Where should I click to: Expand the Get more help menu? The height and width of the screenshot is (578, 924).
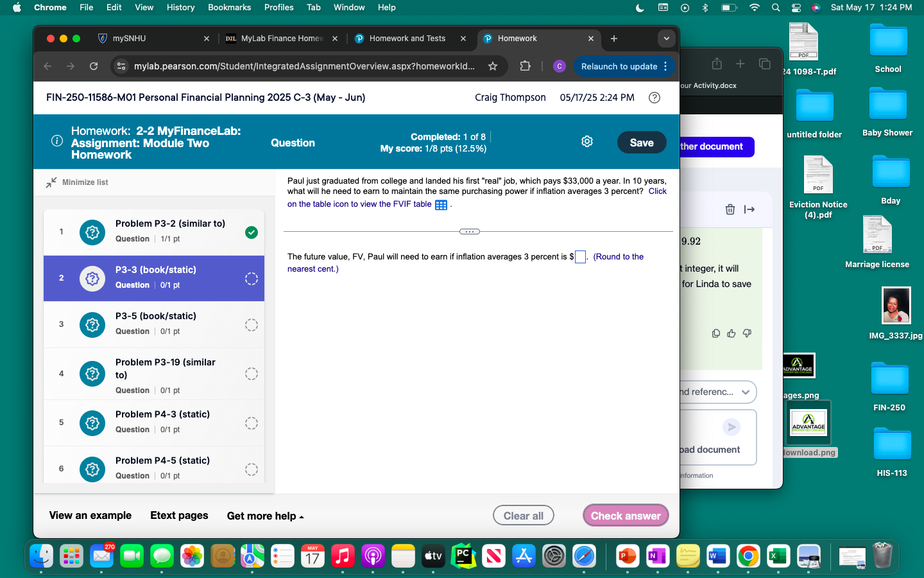pos(264,516)
